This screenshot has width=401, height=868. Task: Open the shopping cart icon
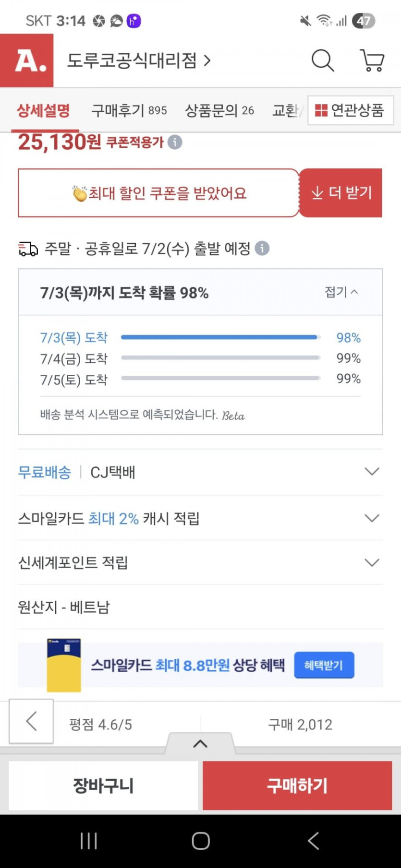coord(372,61)
